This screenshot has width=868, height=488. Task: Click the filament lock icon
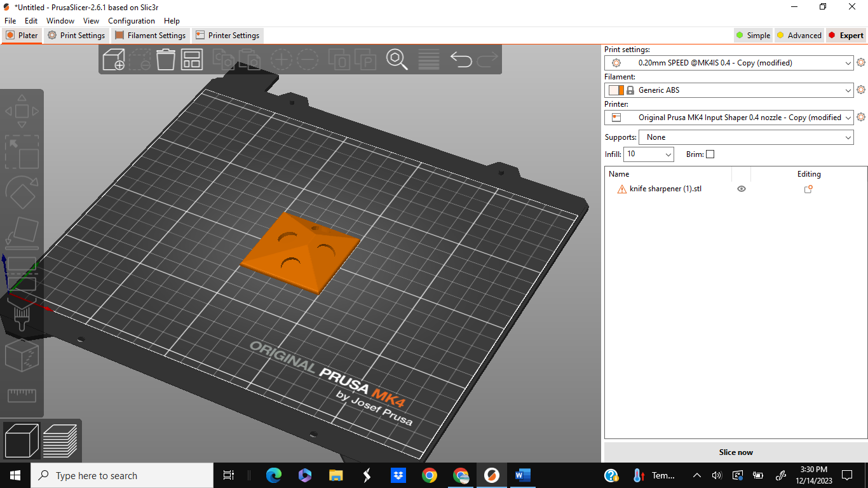pos(630,90)
